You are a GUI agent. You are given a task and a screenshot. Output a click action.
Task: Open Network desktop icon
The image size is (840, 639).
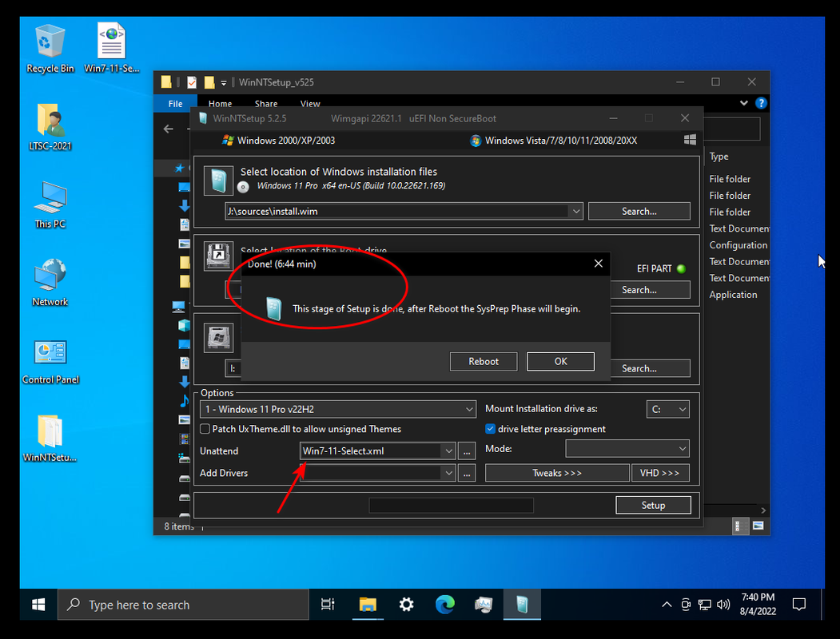coord(50,283)
